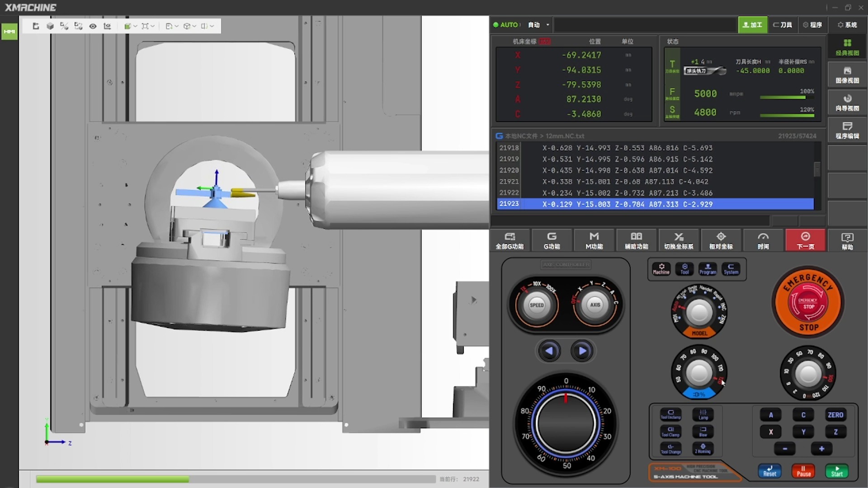Screen dimensions: 868x488
Task: Toggle the Blow coolant button
Action: pyautogui.click(x=703, y=432)
